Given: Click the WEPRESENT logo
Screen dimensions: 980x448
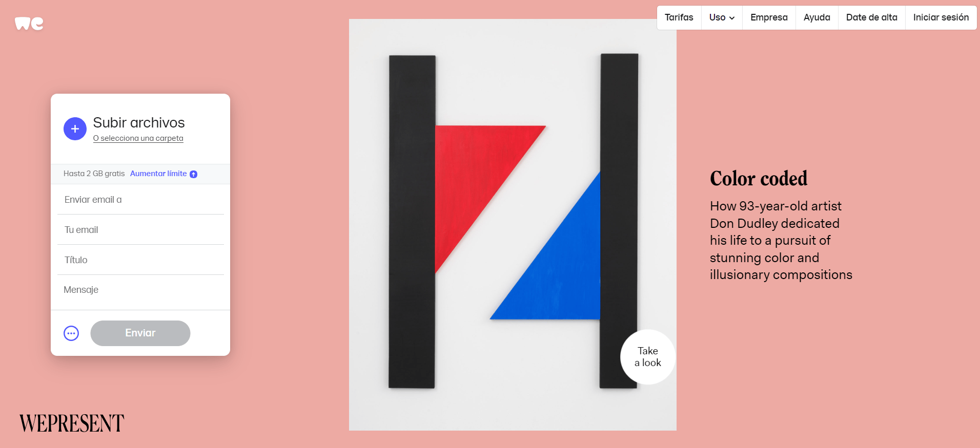Looking at the screenshot, I should (72, 423).
